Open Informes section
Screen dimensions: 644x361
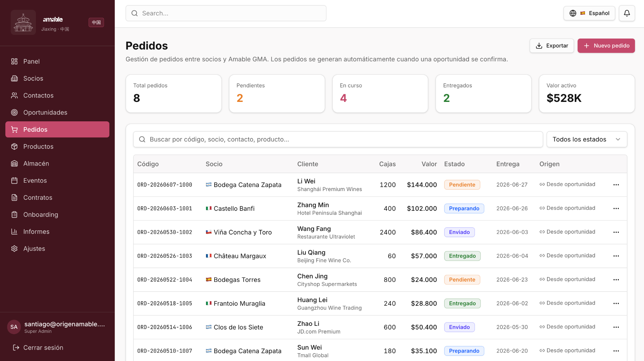click(x=57, y=232)
